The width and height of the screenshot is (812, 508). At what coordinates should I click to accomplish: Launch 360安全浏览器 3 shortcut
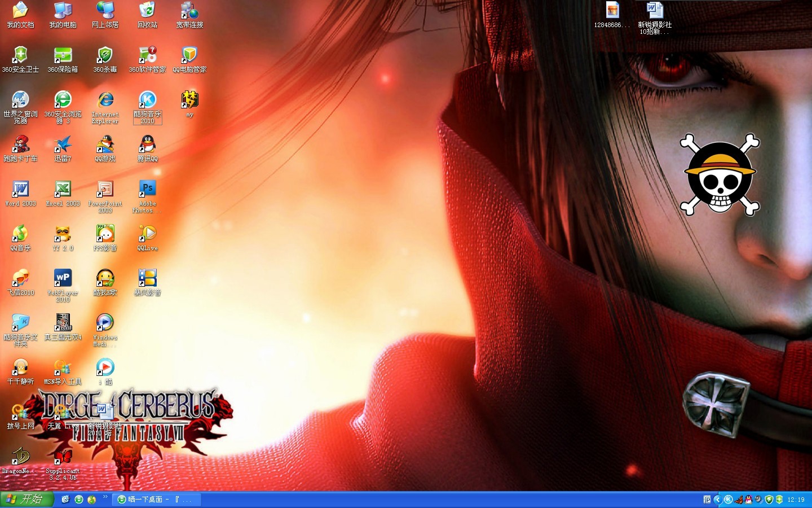pos(63,107)
